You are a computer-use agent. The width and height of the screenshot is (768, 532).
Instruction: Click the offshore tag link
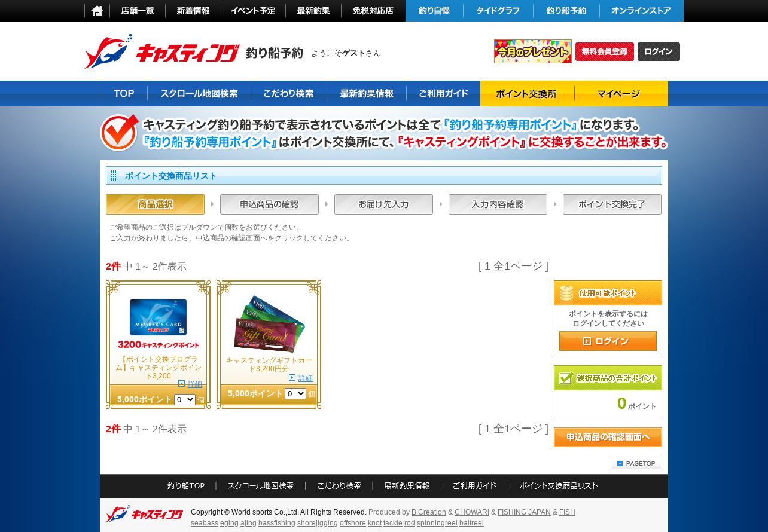pyautogui.click(x=353, y=523)
